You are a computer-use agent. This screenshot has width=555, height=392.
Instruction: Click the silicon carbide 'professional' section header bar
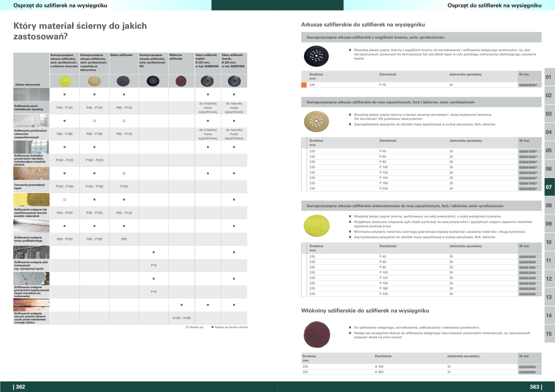pyautogui.click(x=421, y=37)
